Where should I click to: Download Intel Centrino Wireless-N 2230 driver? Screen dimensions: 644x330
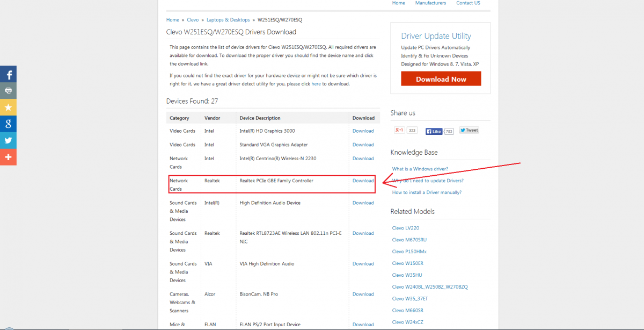coord(363,159)
